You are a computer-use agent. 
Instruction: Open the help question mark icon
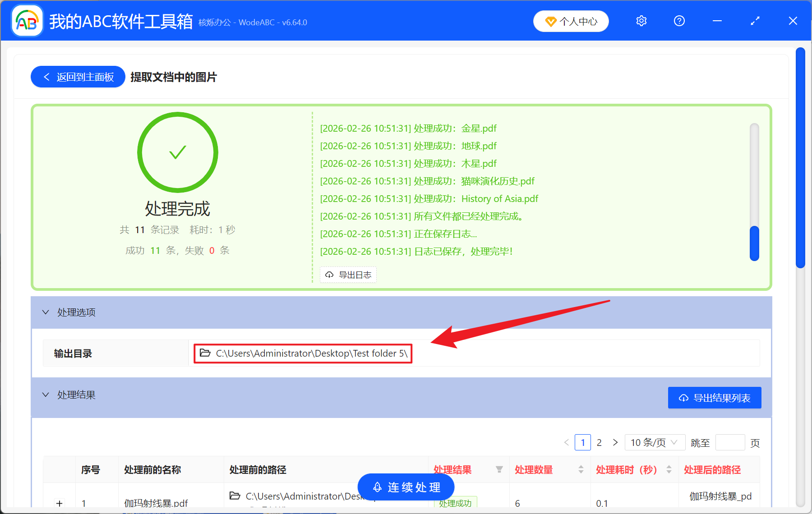point(679,21)
